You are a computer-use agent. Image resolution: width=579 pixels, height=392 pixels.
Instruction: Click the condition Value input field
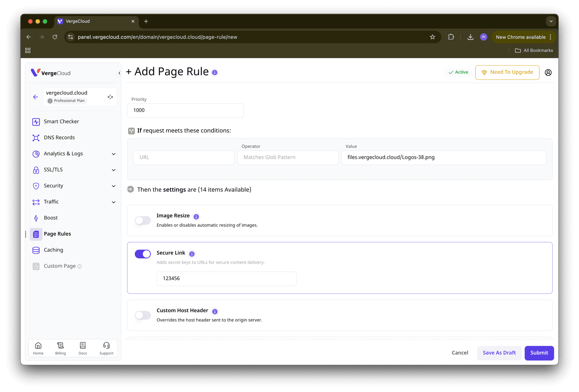(444, 158)
